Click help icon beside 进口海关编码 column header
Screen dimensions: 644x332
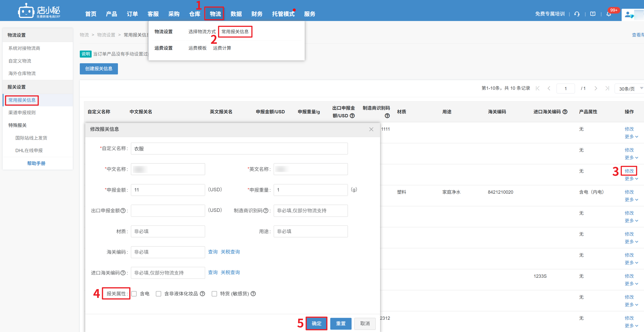tap(565, 112)
